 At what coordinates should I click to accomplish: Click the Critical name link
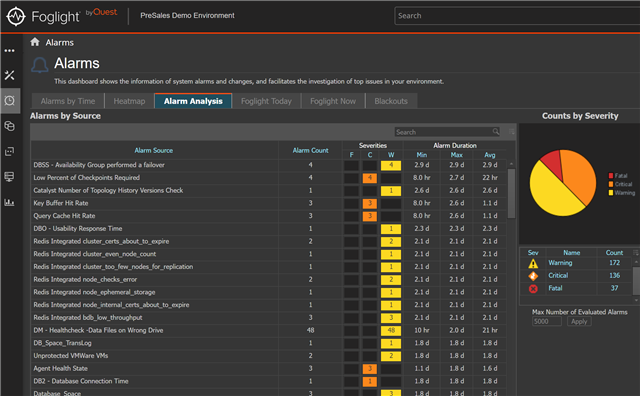coord(558,276)
